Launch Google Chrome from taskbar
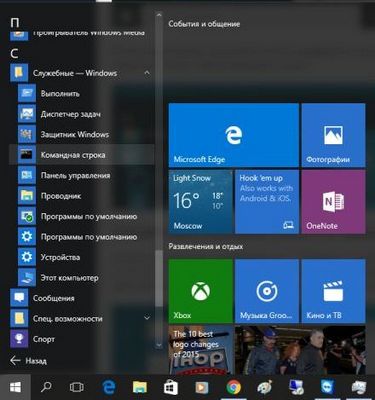Image resolution: width=375 pixels, height=400 pixels. coord(234,387)
